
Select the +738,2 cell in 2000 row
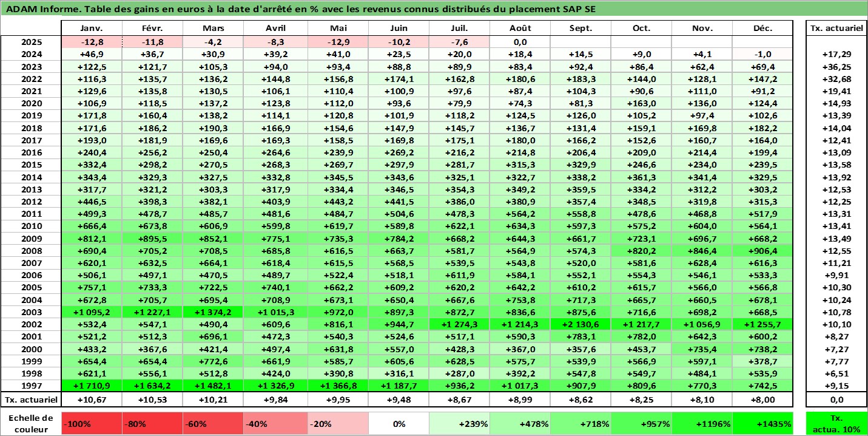[762, 349]
